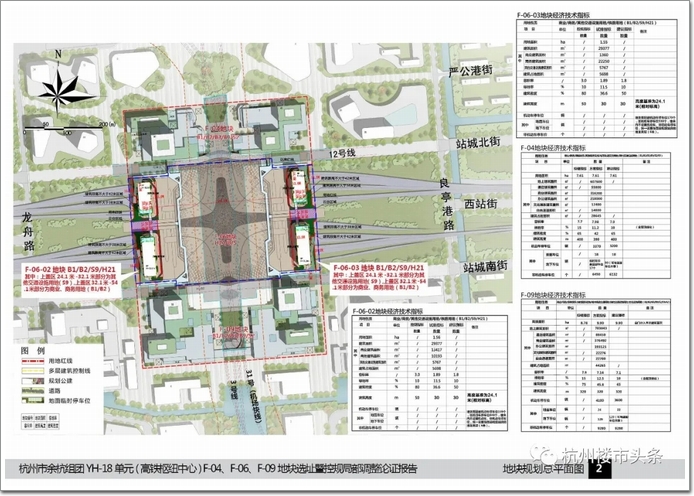694x496 pixels.
Task: Click the page number 2 box
Action: 598,468
